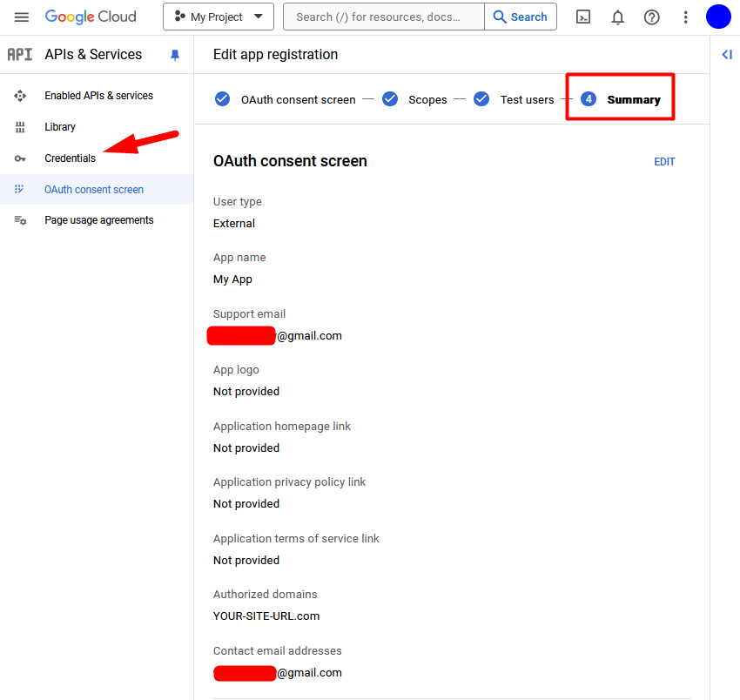This screenshot has width=740, height=700.
Task: Toggle the right side panel chevron
Action: 727,55
